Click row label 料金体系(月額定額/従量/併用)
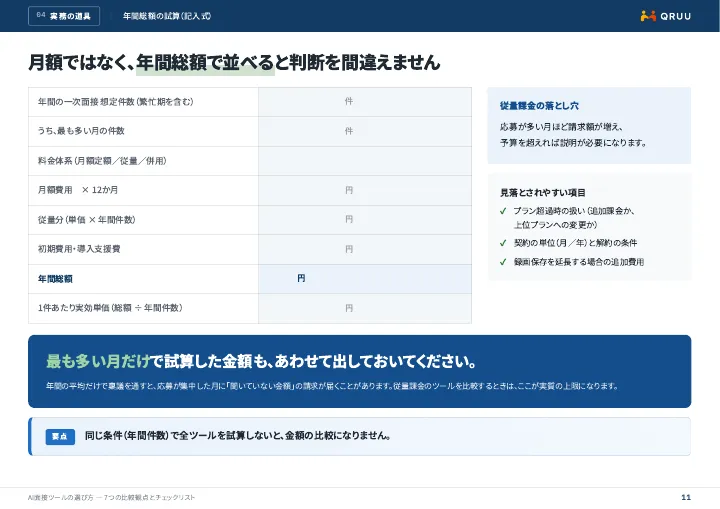The width and height of the screenshot is (720, 509). (102, 161)
